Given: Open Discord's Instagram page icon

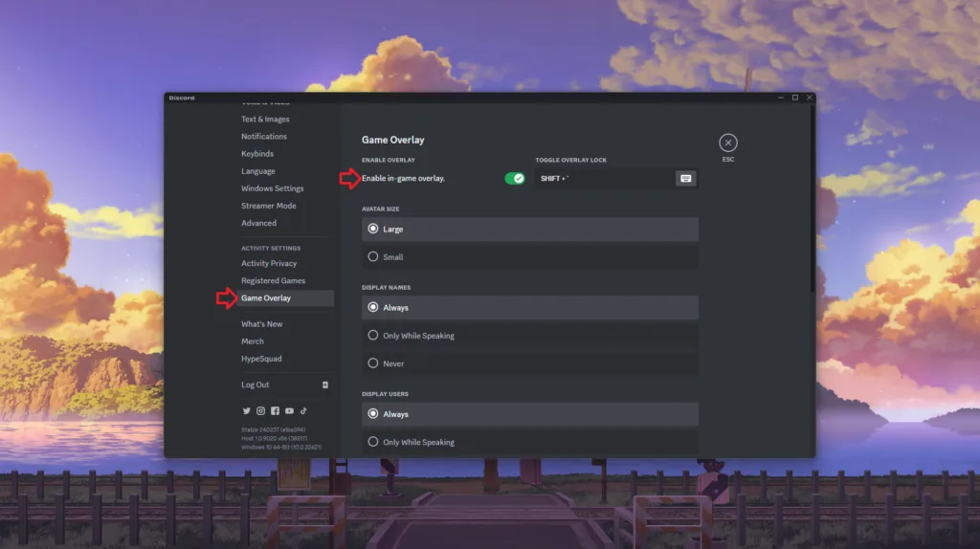Looking at the screenshot, I should [260, 410].
